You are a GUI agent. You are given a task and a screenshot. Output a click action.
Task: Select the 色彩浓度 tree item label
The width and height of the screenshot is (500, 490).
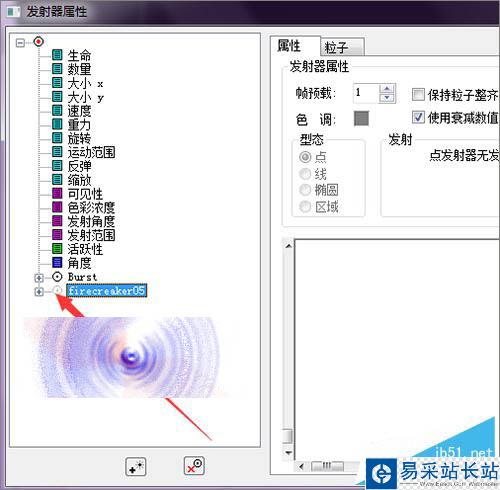(92, 207)
